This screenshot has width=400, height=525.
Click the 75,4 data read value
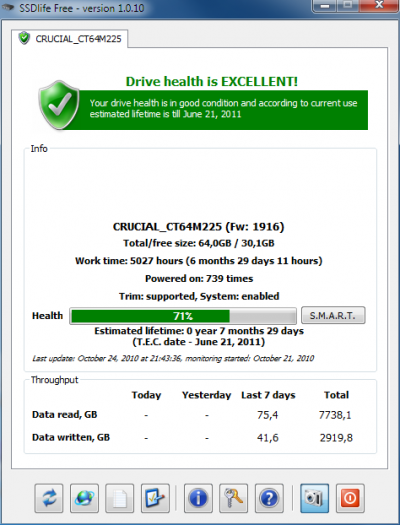(267, 415)
